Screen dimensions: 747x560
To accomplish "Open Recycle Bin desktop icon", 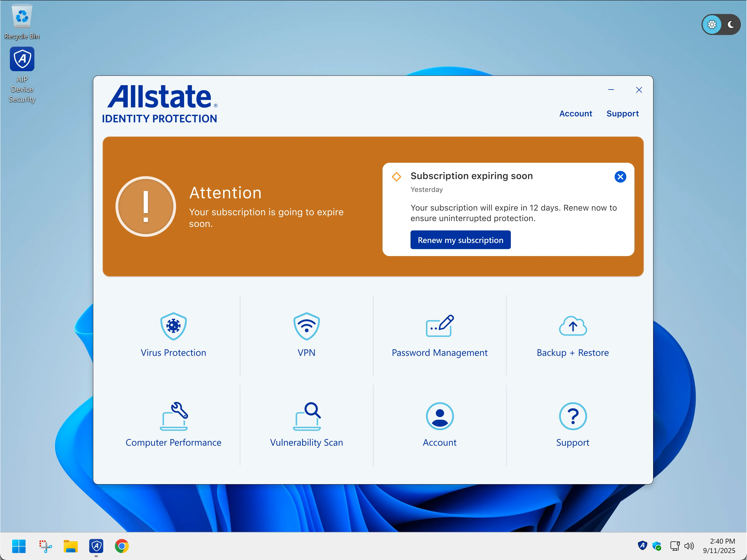I will [22, 22].
